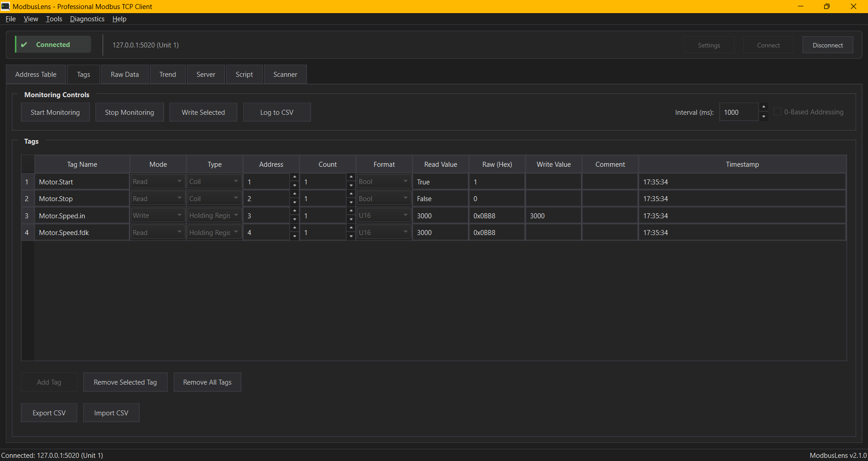Open Format dropdown for Motor.Speed.fdk
Viewport: 868px width, 461px height.
click(x=384, y=232)
